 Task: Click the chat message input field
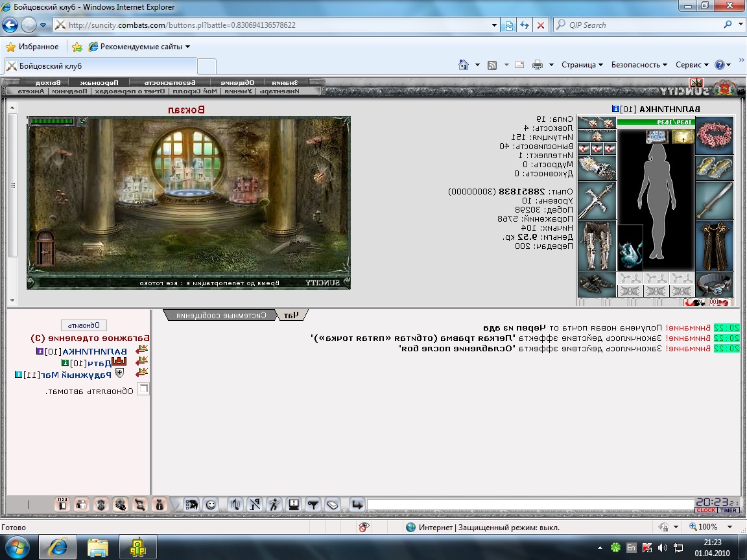tap(530, 504)
